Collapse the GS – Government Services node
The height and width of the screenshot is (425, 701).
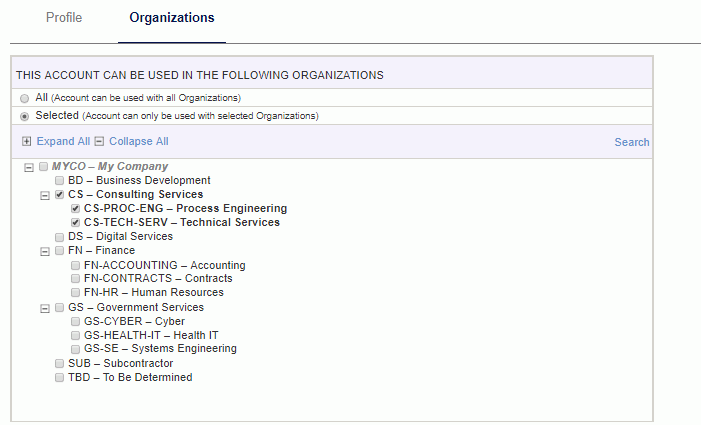coord(44,308)
